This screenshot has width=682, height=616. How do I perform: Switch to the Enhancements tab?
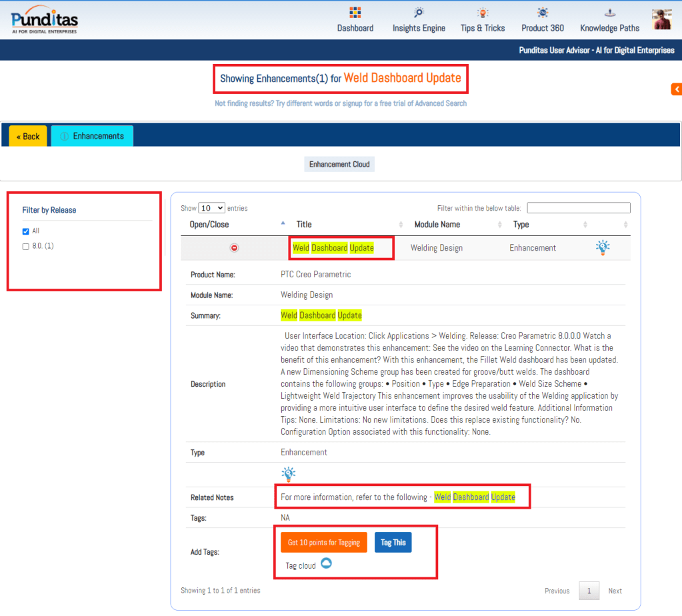(x=92, y=136)
